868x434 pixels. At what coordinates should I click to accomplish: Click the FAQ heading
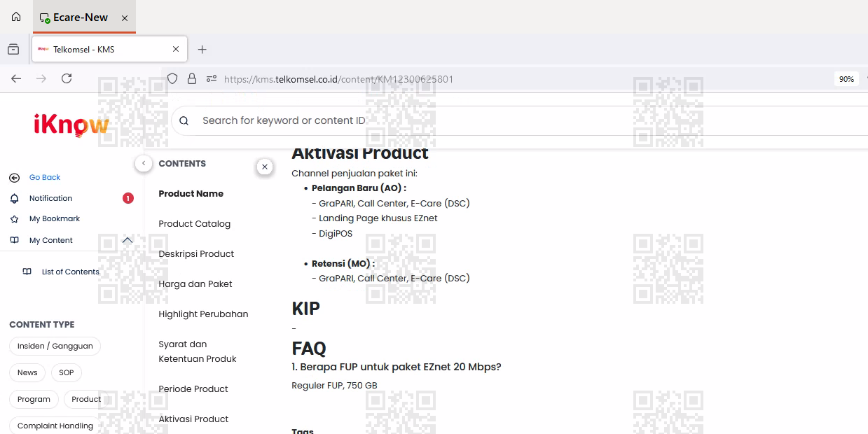(309, 348)
